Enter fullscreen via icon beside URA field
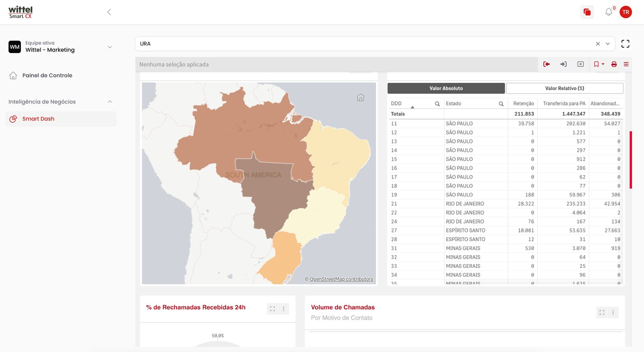This screenshot has height=352, width=644. coord(625,43)
